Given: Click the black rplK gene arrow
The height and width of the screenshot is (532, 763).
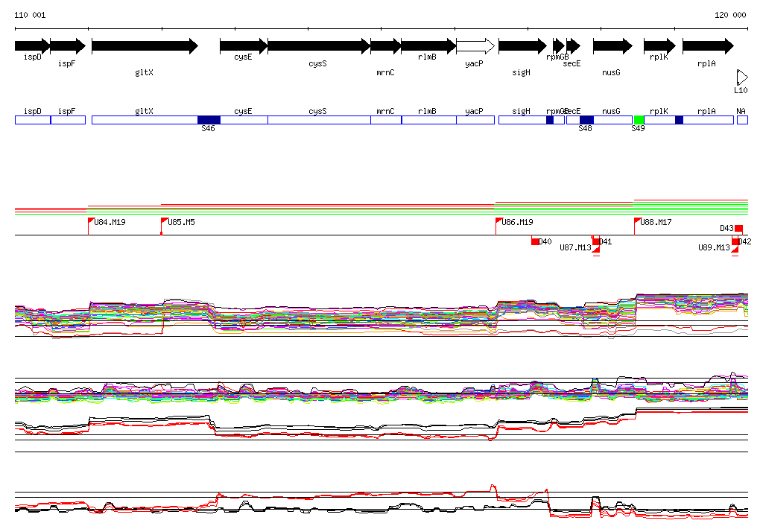Looking at the screenshot, I should tap(660, 46).
